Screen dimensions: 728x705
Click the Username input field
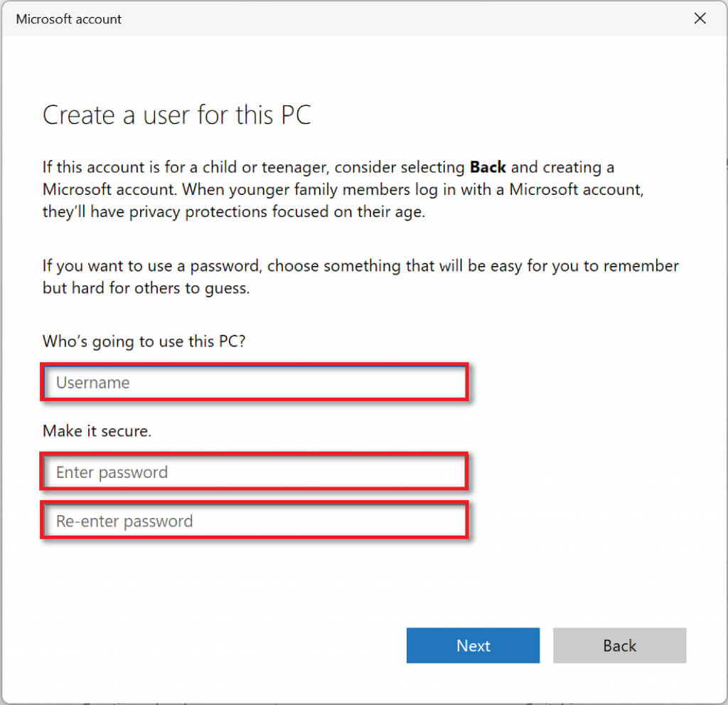[x=254, y=383]
